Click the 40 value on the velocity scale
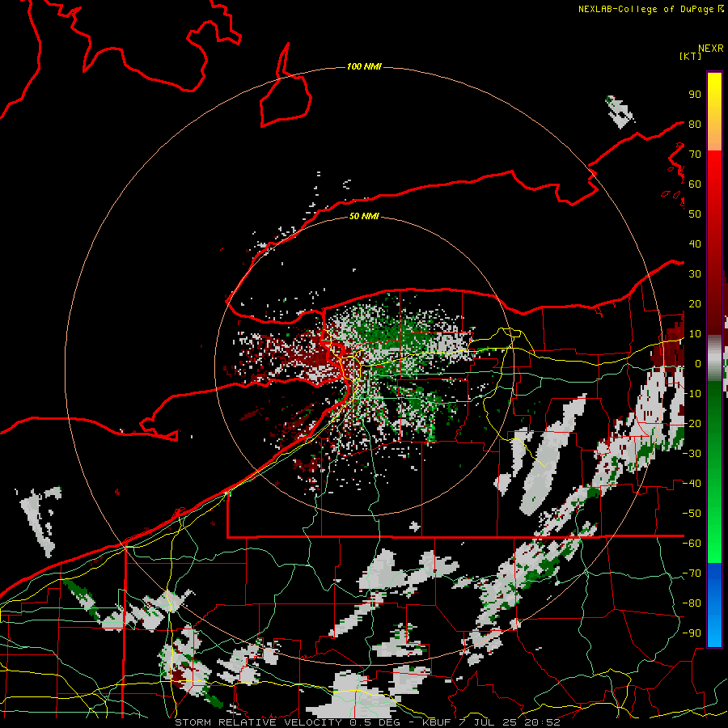Image resolution: width=728 pixels, height=728 pixels. [695, 243]
